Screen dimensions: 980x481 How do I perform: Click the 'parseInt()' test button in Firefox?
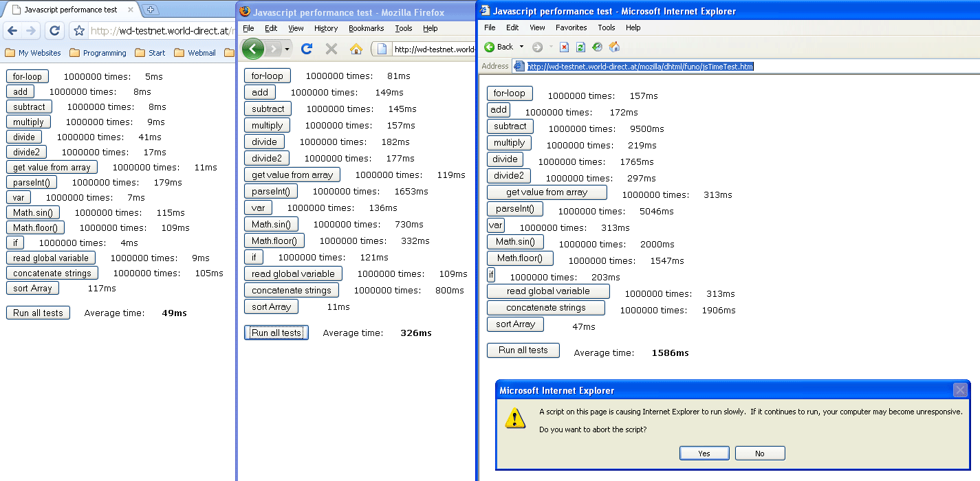pyautogui.click(x=270, y=192)
